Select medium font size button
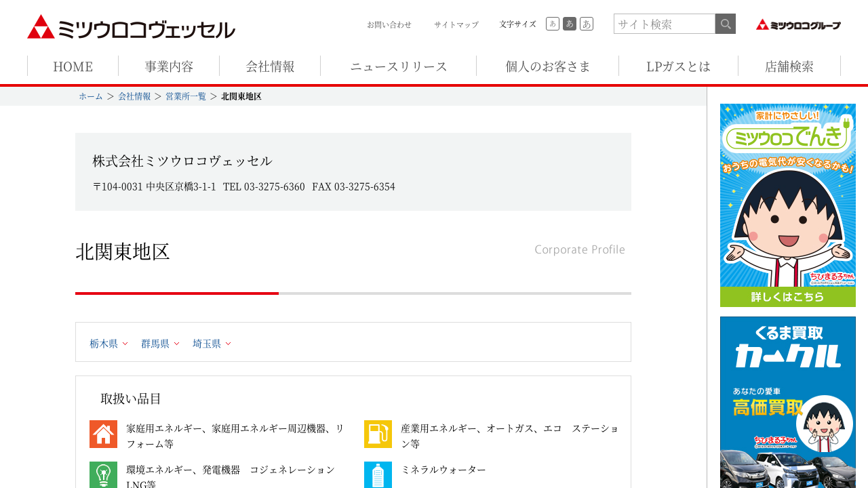This screenshot has width=868, height=488. click(570, 24)
